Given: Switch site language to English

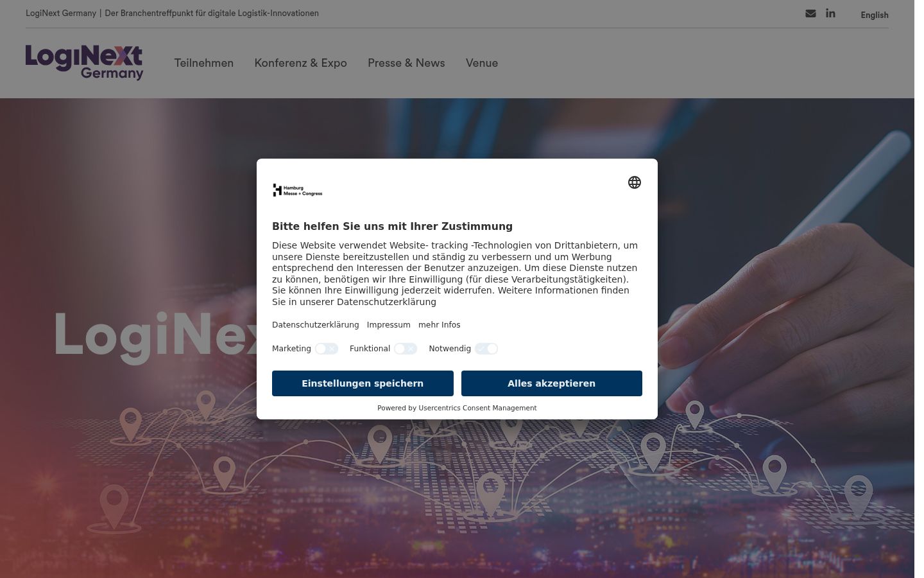Looking at the screenshot, I should [x=875, y=15].
